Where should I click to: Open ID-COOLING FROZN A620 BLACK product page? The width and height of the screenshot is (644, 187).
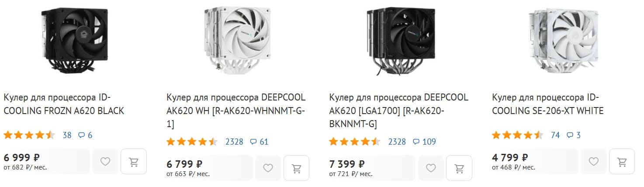(x=64, y=104)
